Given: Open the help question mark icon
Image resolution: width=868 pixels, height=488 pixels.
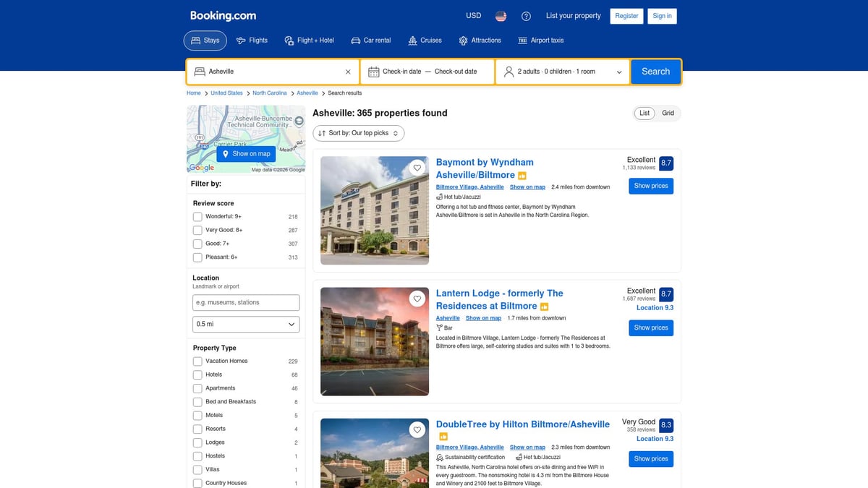Looking at the screenshot, I should [526, 16].
